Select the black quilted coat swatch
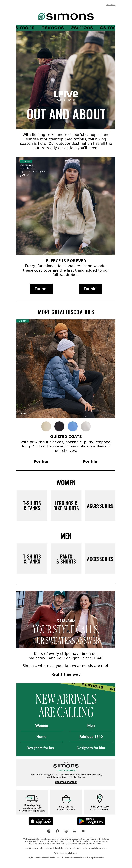The width and height of the screenshot is (132, 868). [x=59, y=426]
